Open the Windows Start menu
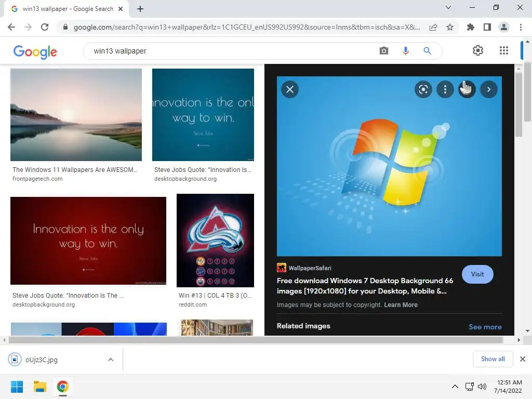Screen dimensions: 532x399 pyautogui.click(x=17, y=387)
